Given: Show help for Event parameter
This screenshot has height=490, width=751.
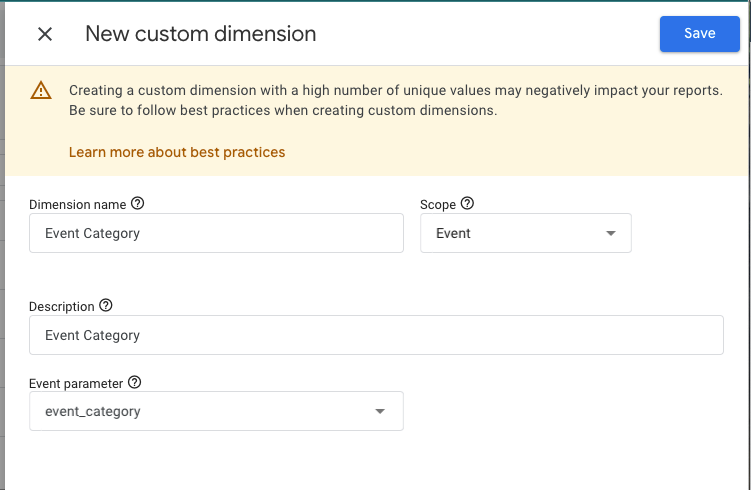Looking at the screenshot, I should click(x=135, y=382).
